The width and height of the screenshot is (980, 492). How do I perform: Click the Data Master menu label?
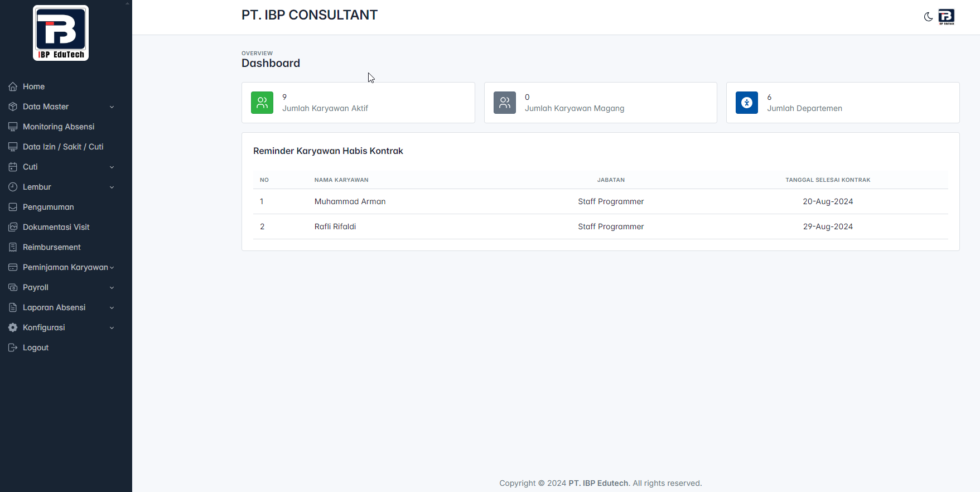(46, 107)
